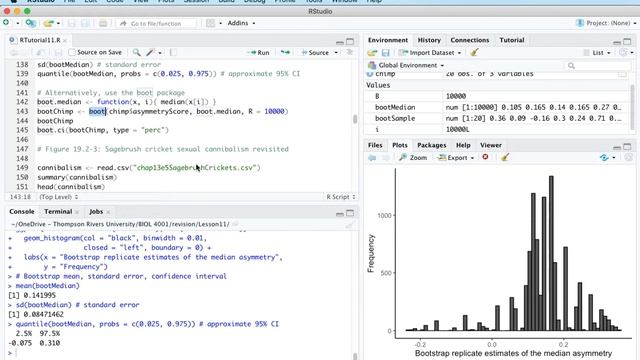Screen dimensions: 640x360
Task: Click the Workspace Panes grid icon
Action: 210,23
